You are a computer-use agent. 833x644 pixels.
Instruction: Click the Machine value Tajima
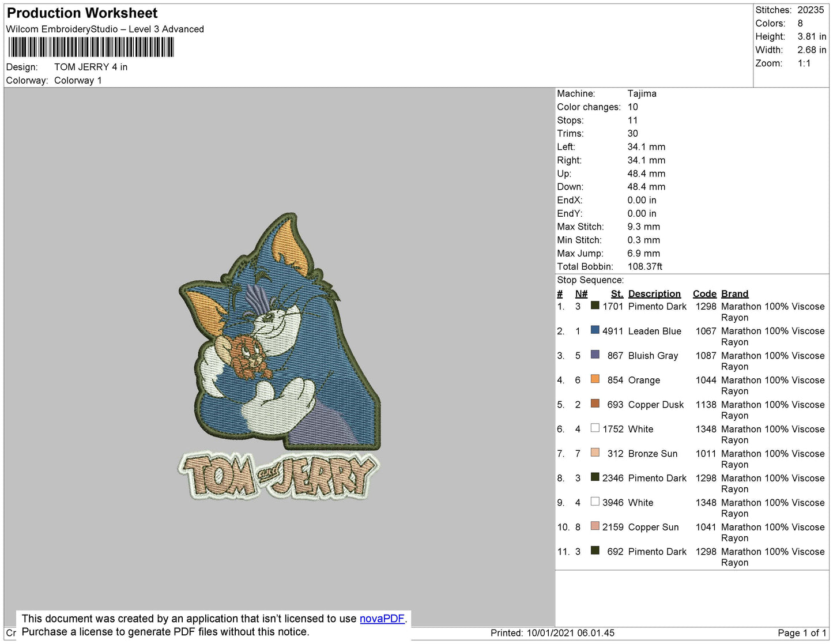tap(642, 93)
